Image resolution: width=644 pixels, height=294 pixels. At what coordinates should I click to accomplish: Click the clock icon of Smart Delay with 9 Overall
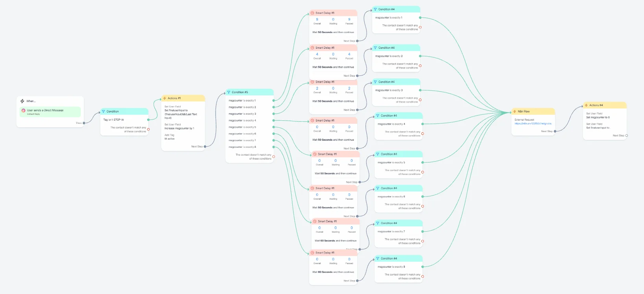(x=312, y=13)
